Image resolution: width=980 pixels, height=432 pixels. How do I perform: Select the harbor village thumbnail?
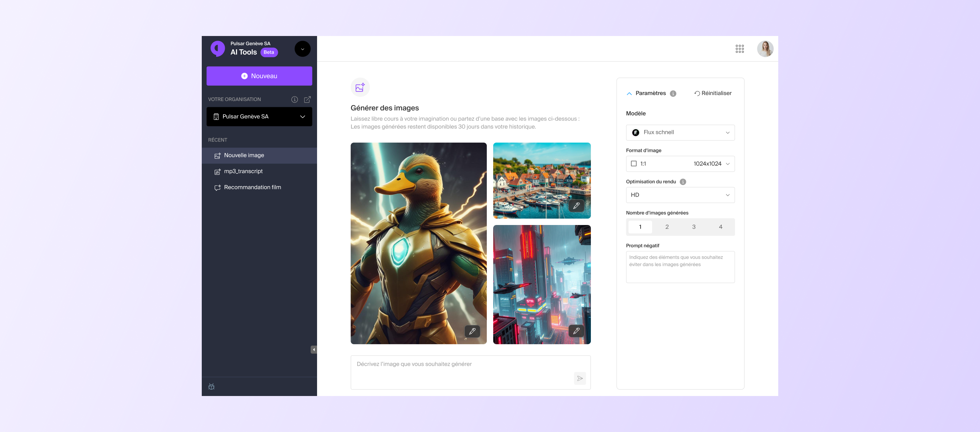tap(542, 180)
